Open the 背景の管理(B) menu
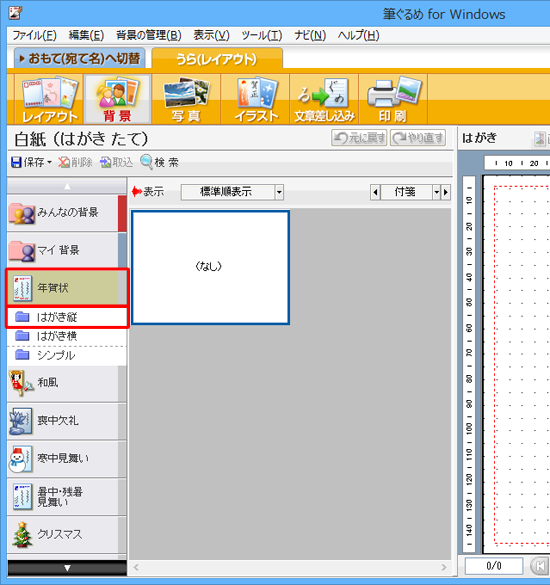Image resolution: width=550 pixels, height=585 pixels. point(149,35)
